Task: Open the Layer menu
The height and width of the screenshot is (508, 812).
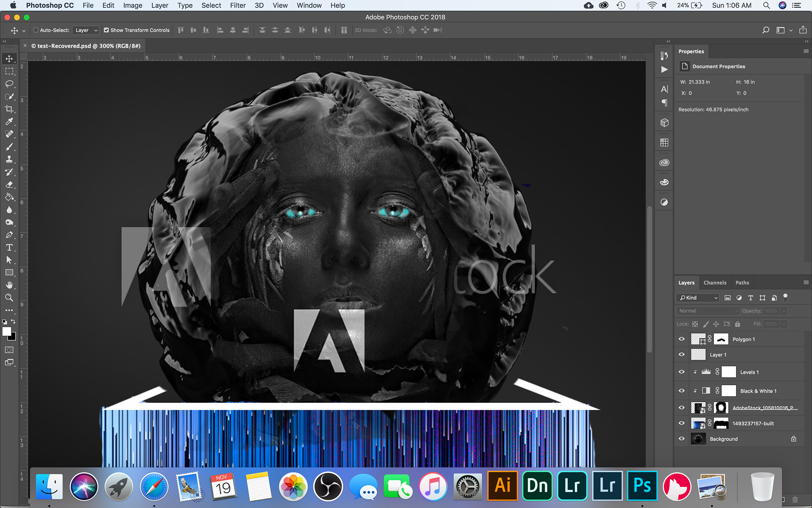Action: [159, 6]
